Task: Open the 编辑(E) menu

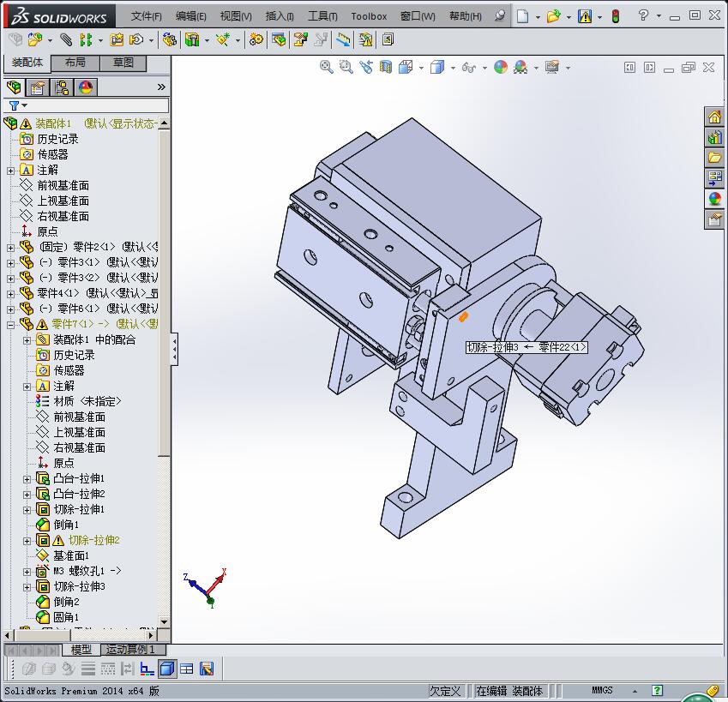Action: 191,16
